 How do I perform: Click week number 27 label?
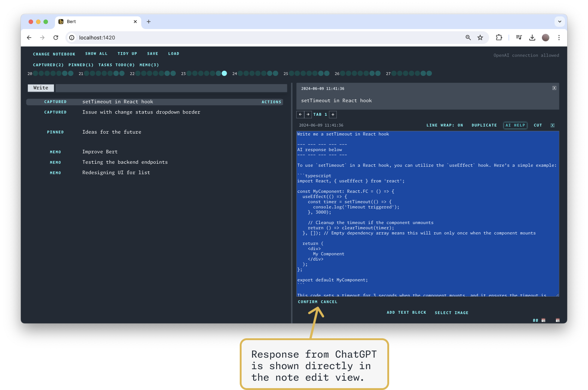coord(388,74)
